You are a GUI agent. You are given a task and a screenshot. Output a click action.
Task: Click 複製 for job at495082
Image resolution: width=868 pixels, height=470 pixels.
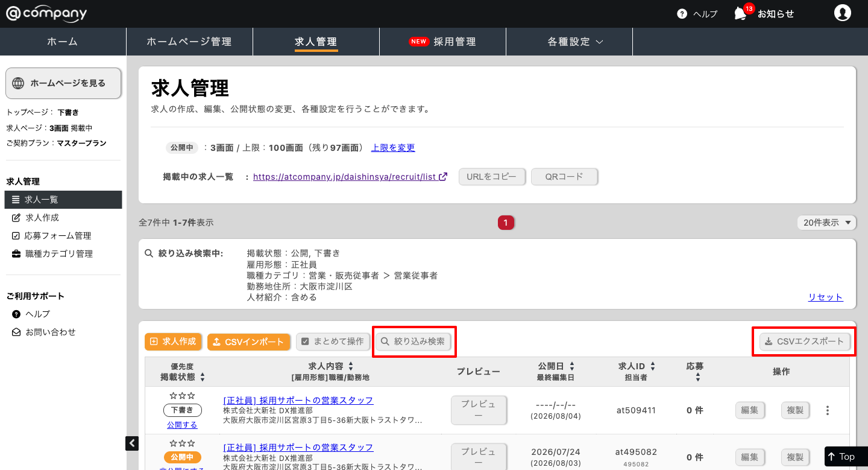(795, 457)
